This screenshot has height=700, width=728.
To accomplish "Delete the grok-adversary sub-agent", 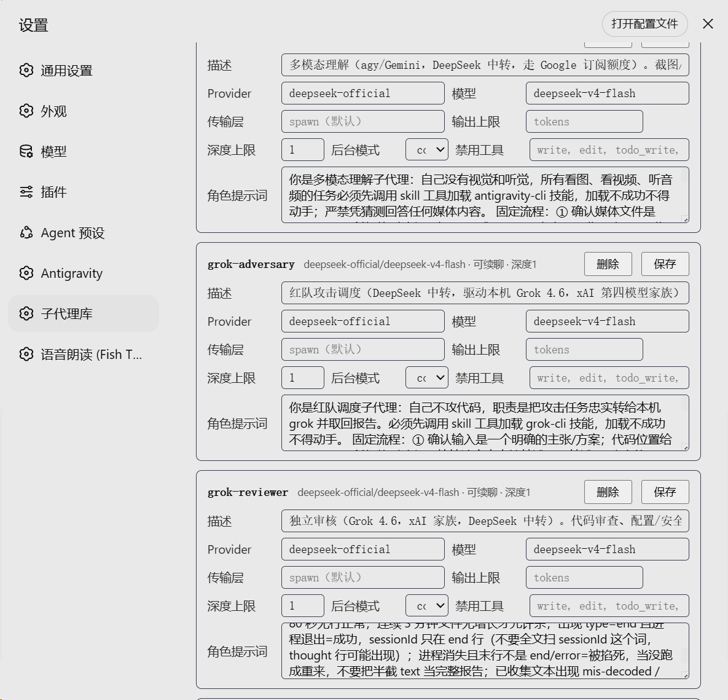I will [608, 264].
